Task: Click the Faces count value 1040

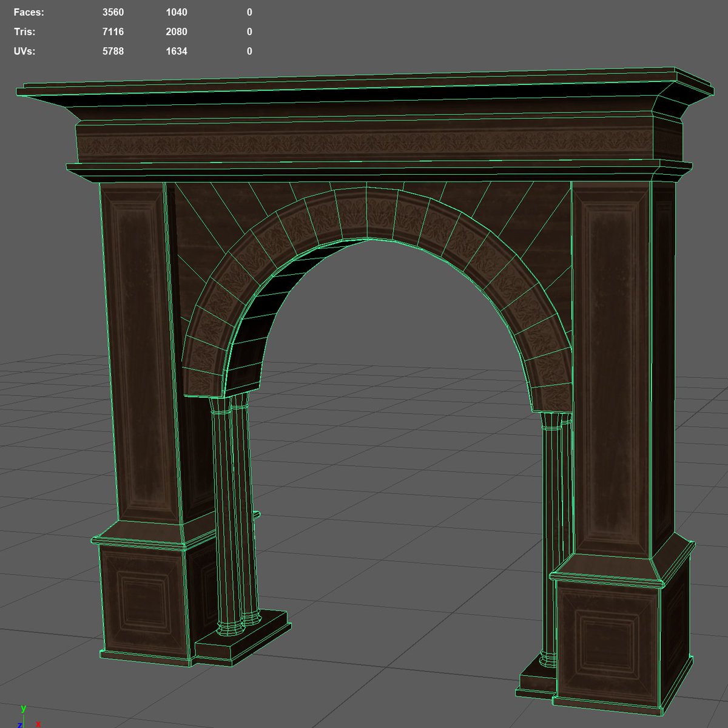Action: [177, 12]
